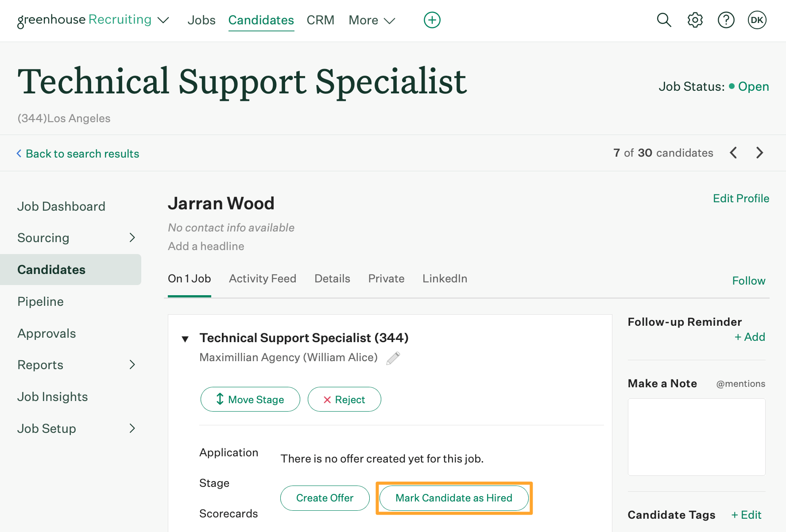The height and width of the screenshot is (532, 786).
Task: Follow candidate Jarran Wood
Action: click(x=748, y=280)
